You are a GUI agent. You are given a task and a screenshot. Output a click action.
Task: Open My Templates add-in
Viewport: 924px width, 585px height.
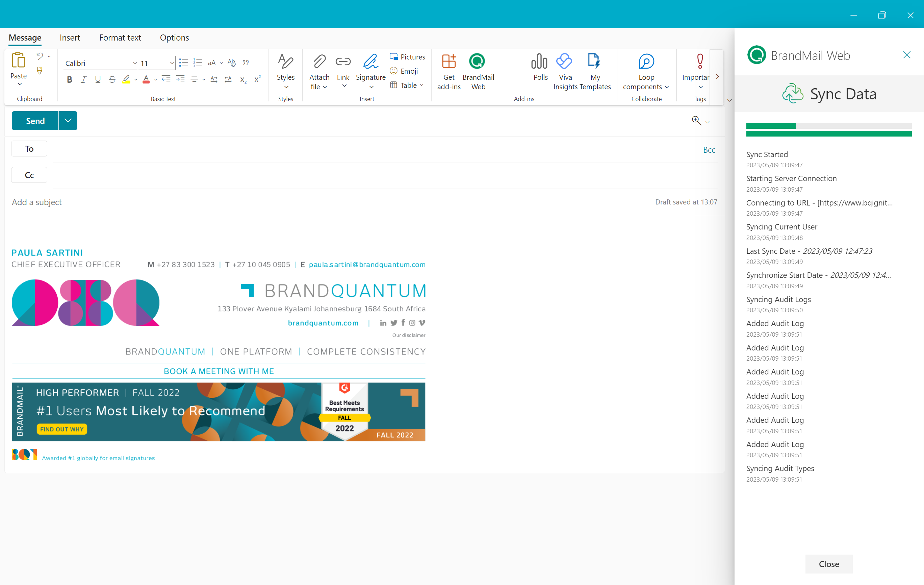point(595,71)
